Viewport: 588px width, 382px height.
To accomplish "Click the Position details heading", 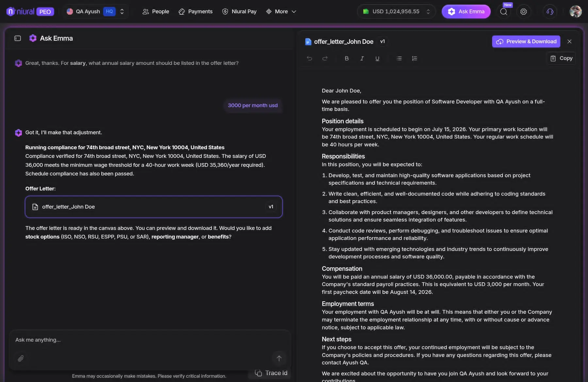I will click(342, 121).
